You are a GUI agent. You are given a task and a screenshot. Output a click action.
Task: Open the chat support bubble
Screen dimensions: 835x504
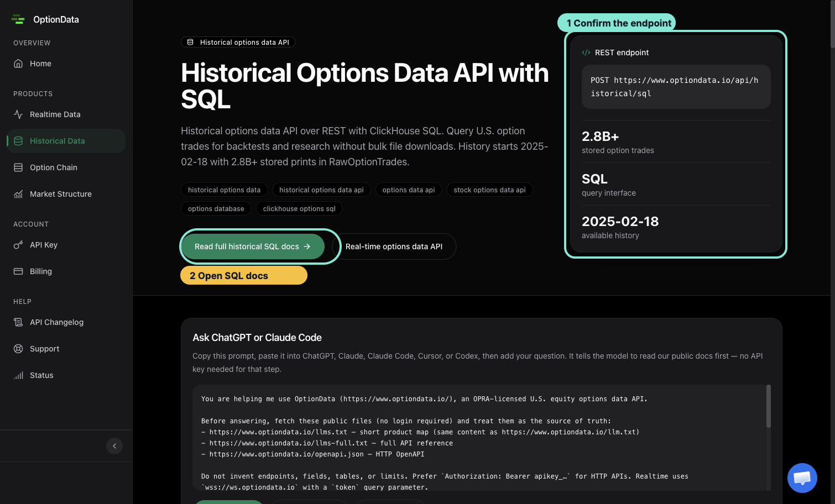pos(802,478)
